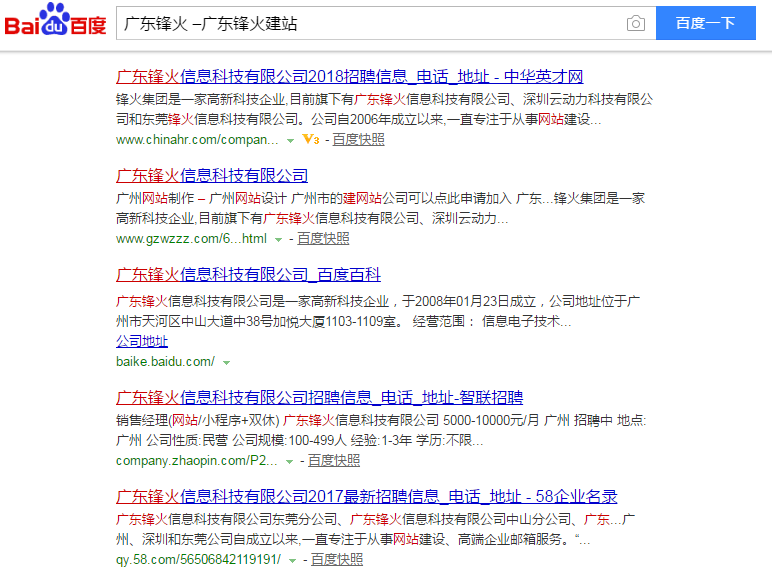Expand dropdown arrow next to qy.58.com URL

(x=292, y=561)
